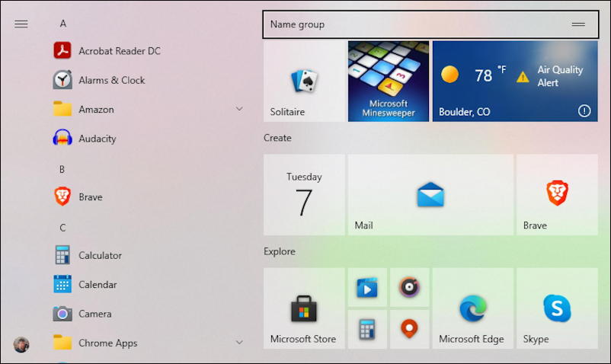Click the Brave lion icon in app list

62,196
